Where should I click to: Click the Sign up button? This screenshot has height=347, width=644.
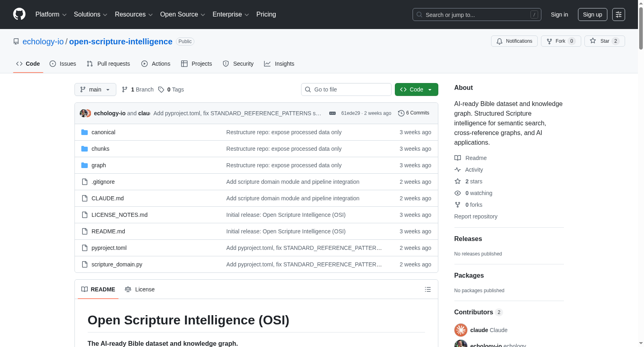pos(592,15)
